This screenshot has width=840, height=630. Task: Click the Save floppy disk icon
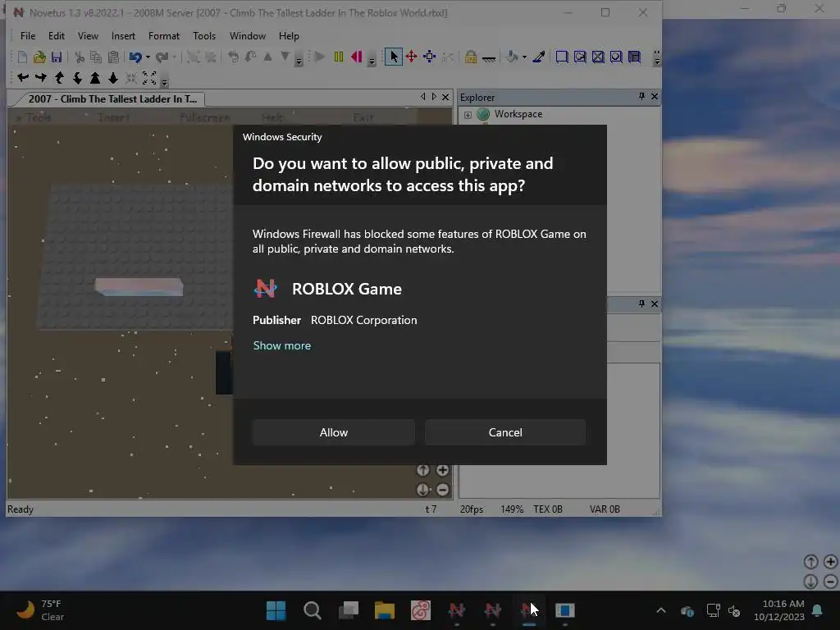point(57,57)
